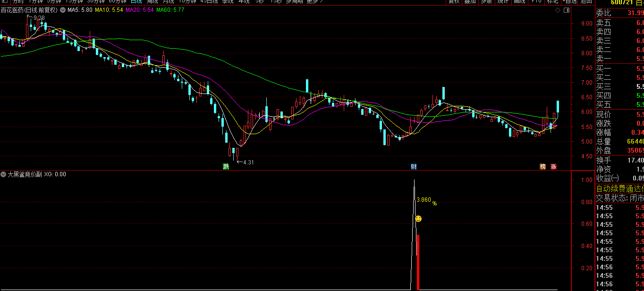Click the diamond icon at chart top-right
This screenshot has width=644, height=291.
click(558, 10)
